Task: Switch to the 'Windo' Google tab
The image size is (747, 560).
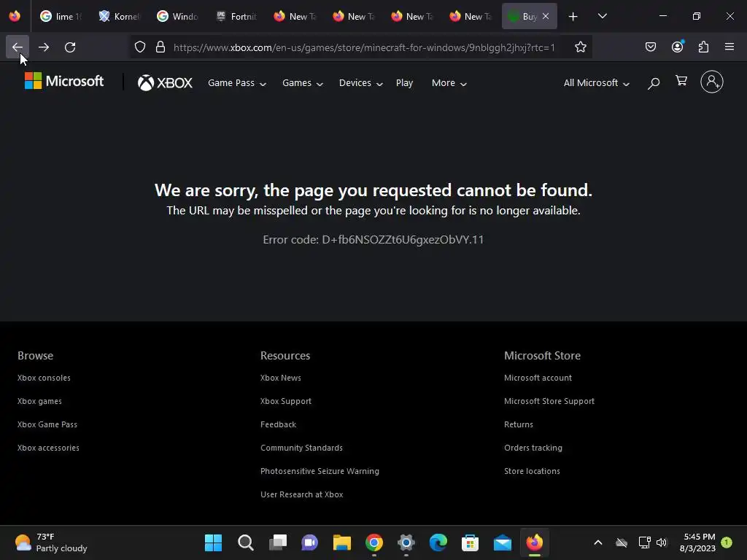Action: (x=177, y=17)
